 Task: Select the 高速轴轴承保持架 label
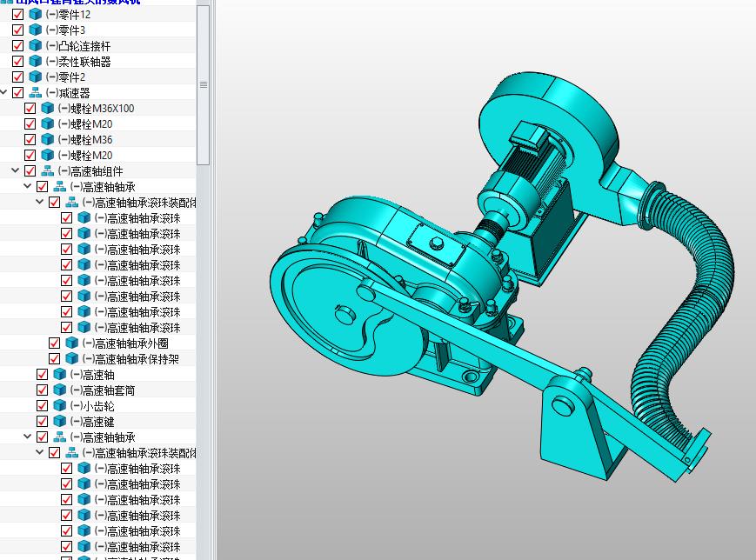tap(130, 359)
